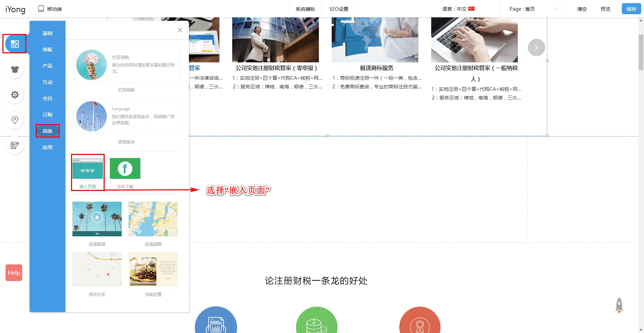The width and height of the screenshot is (644, 333).
Task: Expand the Page 首页 dropdown
Action: click(x=534, y=9)
